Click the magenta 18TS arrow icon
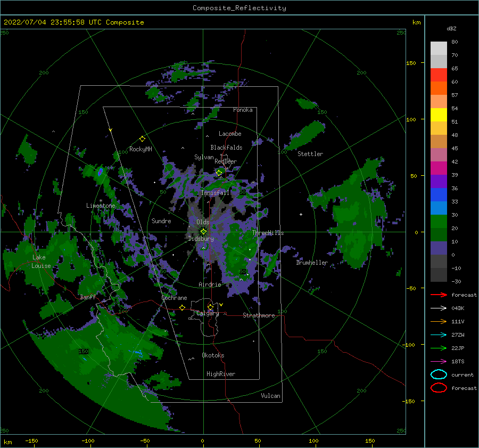479x448 pixels. tap(439, 362)
